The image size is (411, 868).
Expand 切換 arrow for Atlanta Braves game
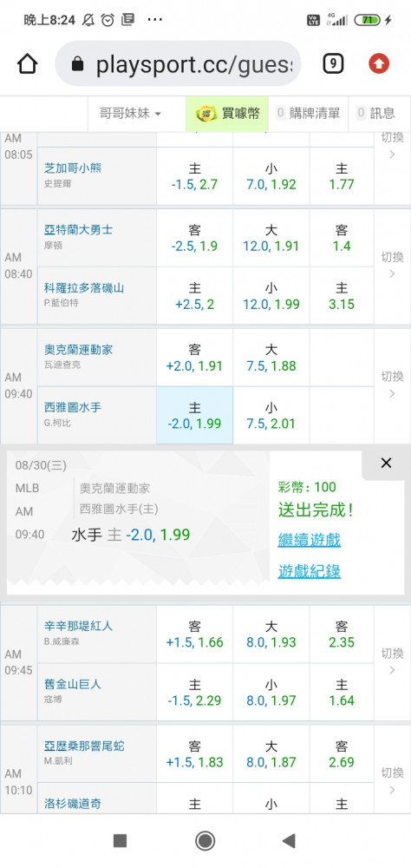click(392, 265)
